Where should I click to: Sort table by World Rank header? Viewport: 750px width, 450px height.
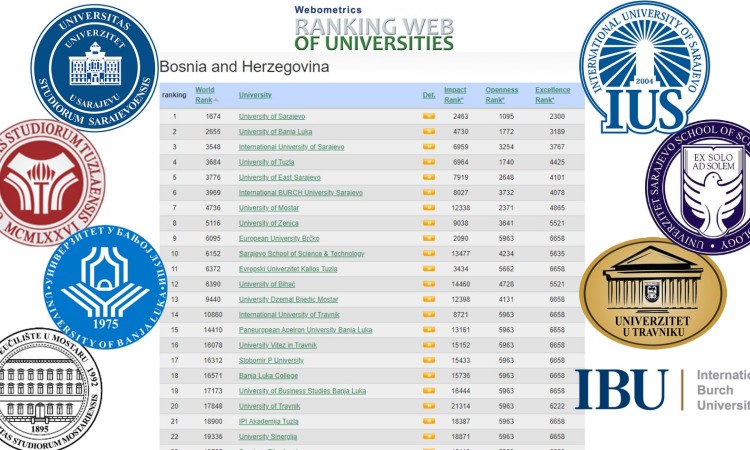pyautogui.click(x=206, y=95)
